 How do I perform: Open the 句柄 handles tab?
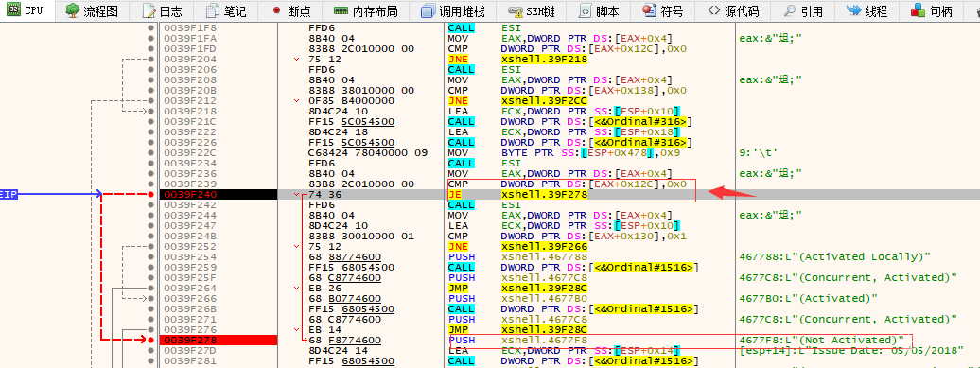click(931, 10)
